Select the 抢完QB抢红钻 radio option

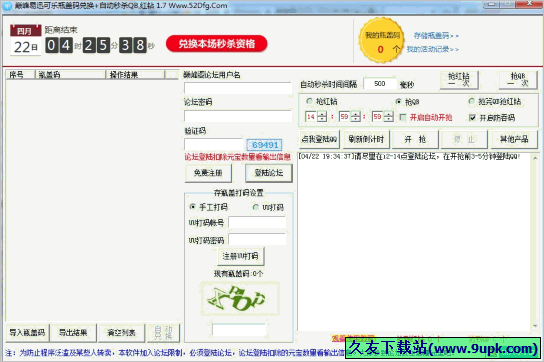[x=495, y=101]
